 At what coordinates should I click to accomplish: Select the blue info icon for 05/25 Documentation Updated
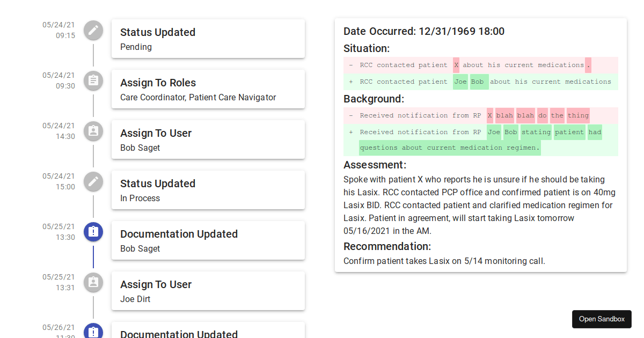(93, 232)
